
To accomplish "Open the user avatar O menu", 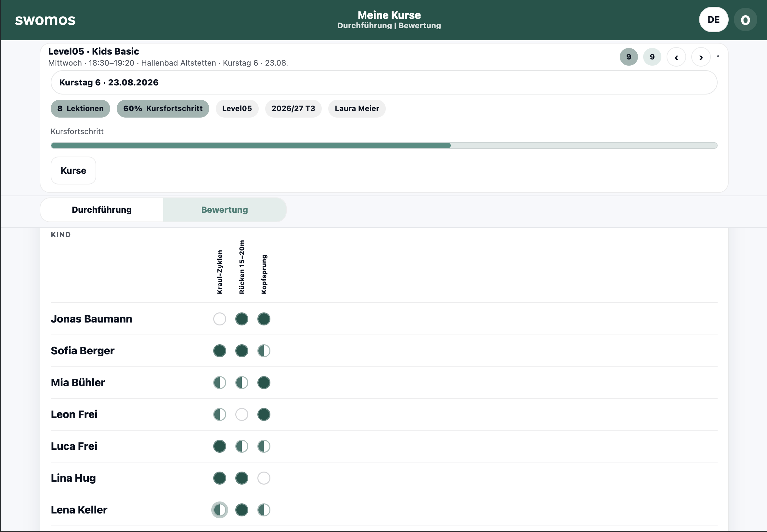I will tap(745, 20).
